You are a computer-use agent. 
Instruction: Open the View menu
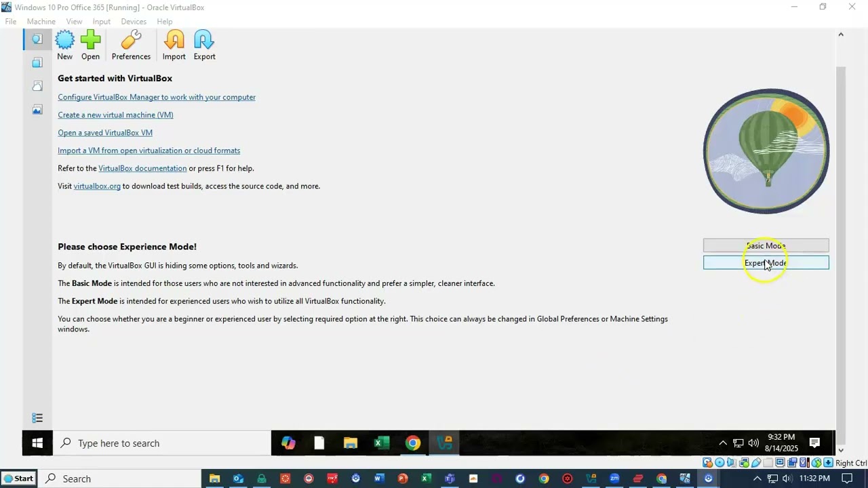click(74, 22)
